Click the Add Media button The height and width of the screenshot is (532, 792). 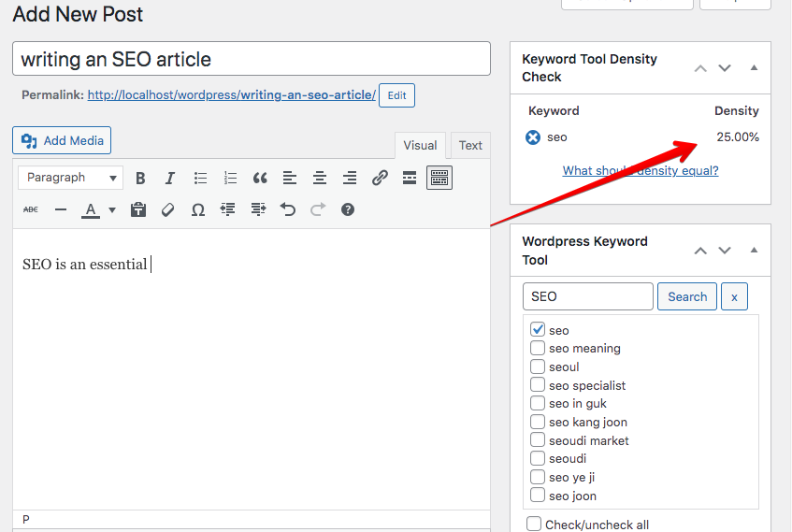(x=62, y=140)
